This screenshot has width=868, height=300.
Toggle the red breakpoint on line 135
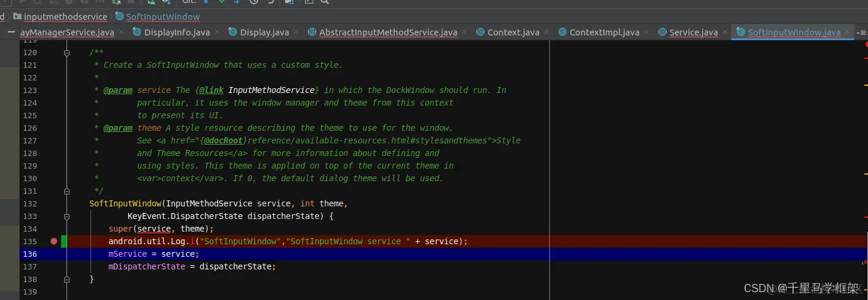click(54, 241)
